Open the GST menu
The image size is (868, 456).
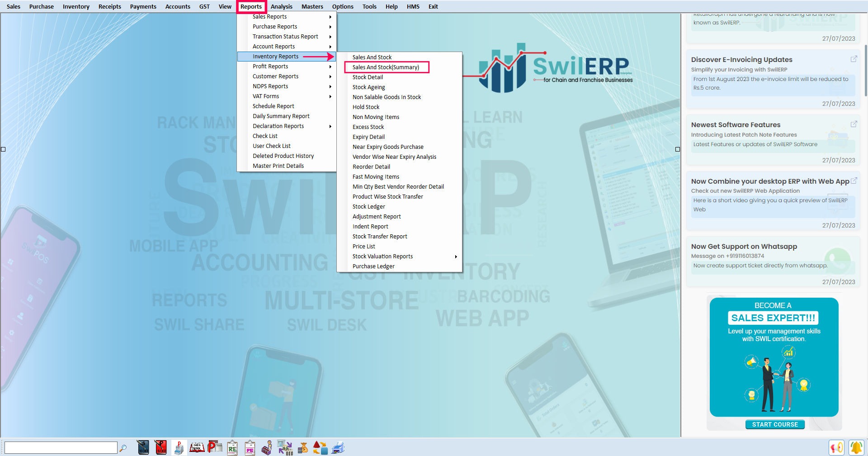(x=204, y=6)
